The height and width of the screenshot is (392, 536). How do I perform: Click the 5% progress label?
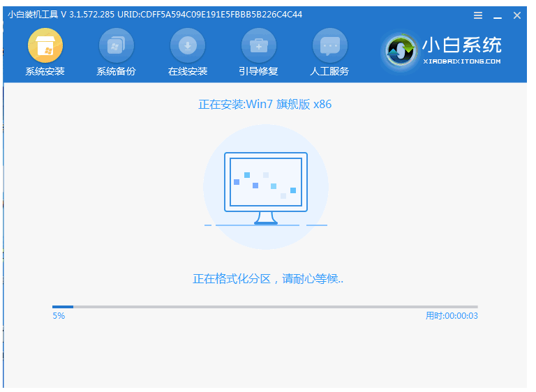59,316
